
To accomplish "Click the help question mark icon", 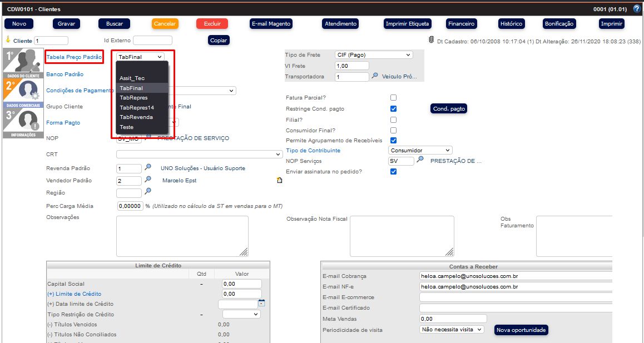I will pos(637,9).
